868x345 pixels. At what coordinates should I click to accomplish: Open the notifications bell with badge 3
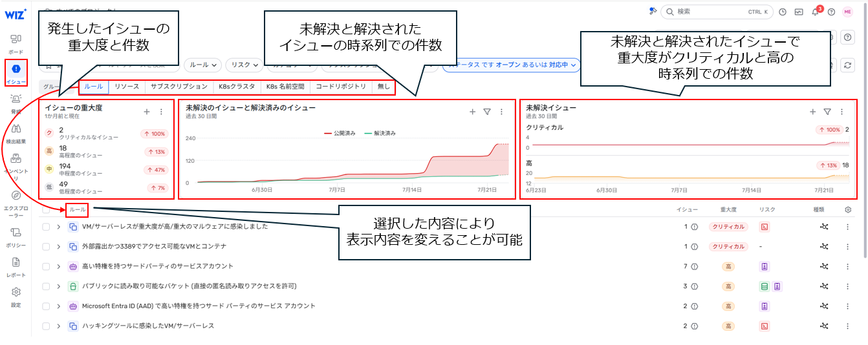pos(816,12)
